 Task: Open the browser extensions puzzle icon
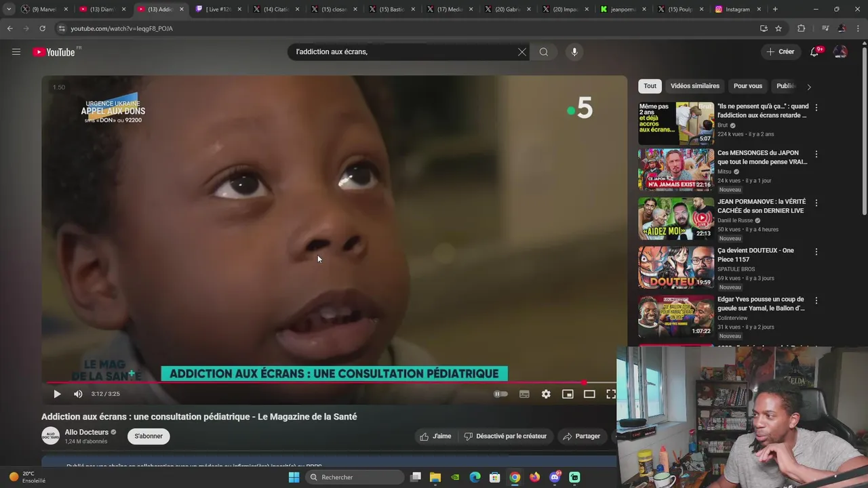coord(802,28)
